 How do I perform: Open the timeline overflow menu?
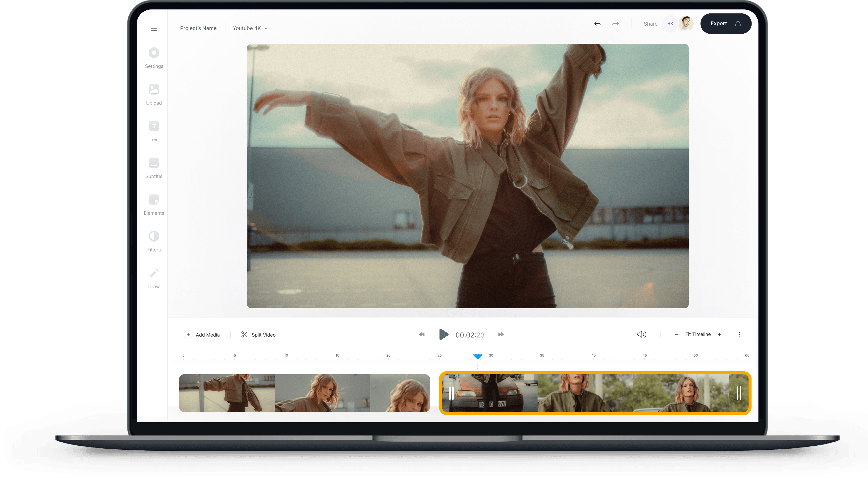(739, 334)
